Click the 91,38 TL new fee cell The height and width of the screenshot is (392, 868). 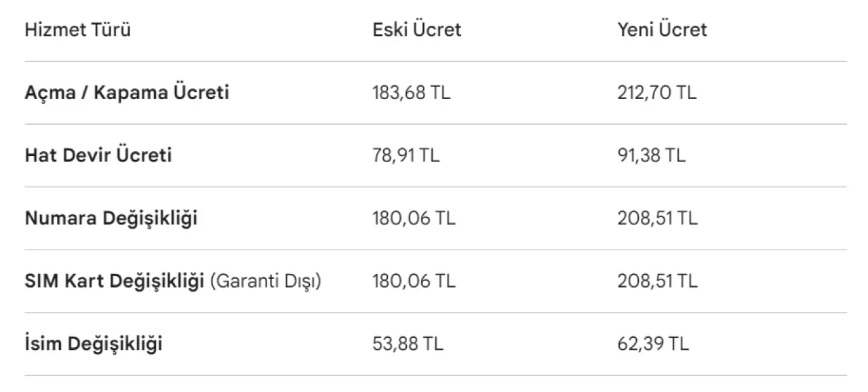[651, 156]
